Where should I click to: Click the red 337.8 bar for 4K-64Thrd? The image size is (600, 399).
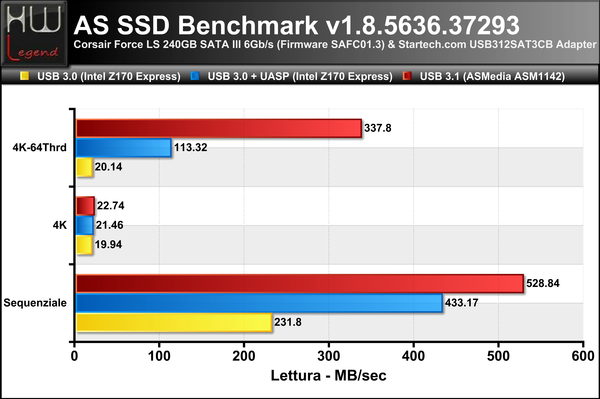point(219,128)
